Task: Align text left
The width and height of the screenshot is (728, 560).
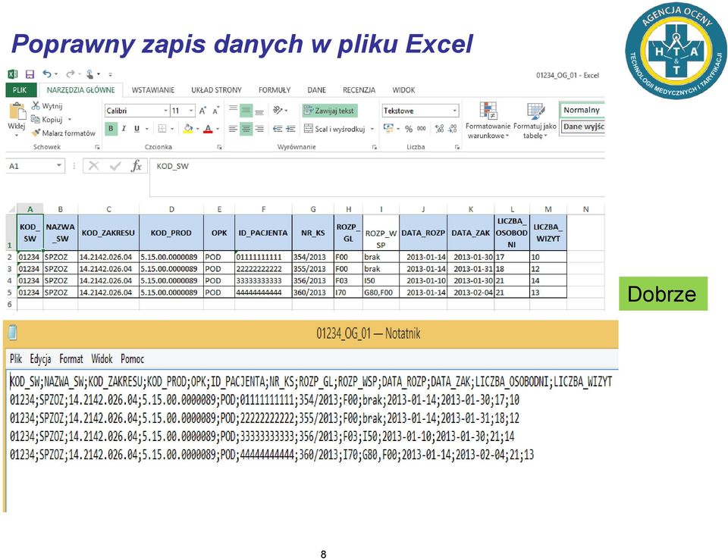Action: 233,129
